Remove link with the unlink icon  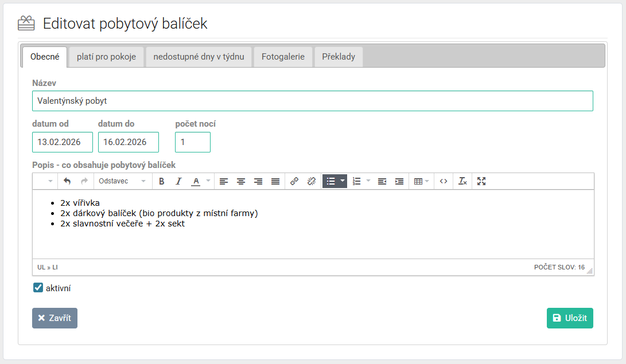[x=312, y=181]
